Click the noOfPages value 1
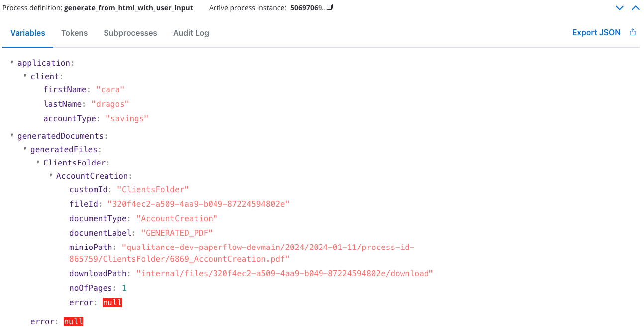 [x=124, y=288]
